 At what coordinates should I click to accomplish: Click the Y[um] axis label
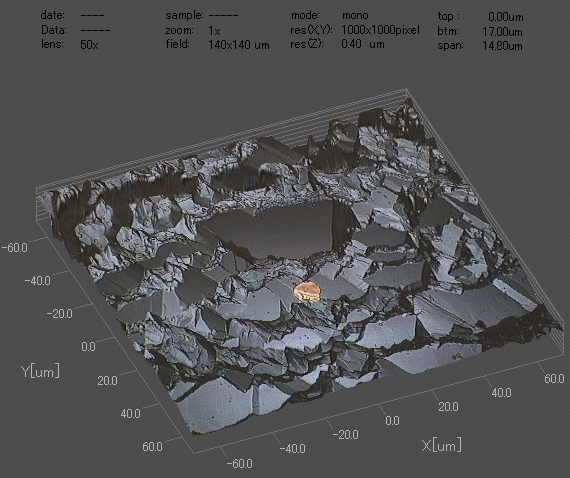coord(40,371)
